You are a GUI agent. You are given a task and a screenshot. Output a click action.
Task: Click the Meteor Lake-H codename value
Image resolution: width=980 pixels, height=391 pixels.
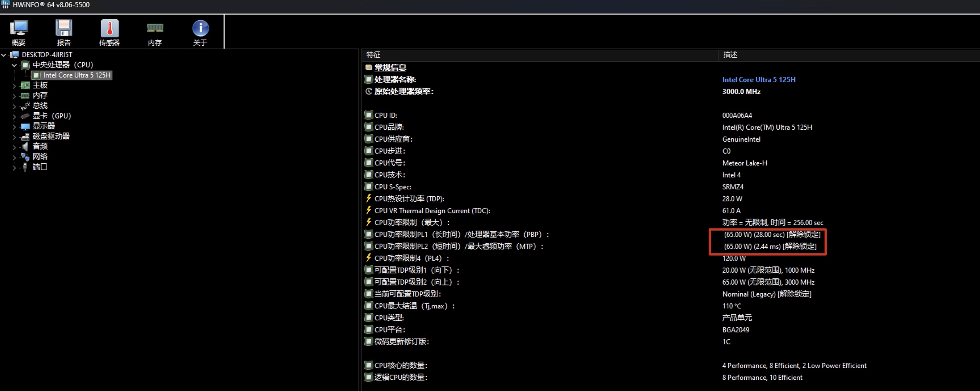pyautogui.click(x=745, y=163)
